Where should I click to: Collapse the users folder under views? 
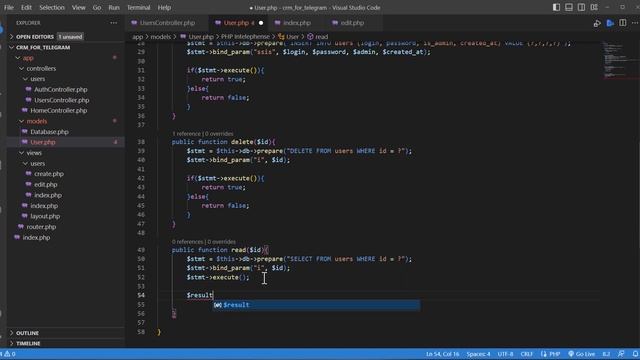[38, 163]
